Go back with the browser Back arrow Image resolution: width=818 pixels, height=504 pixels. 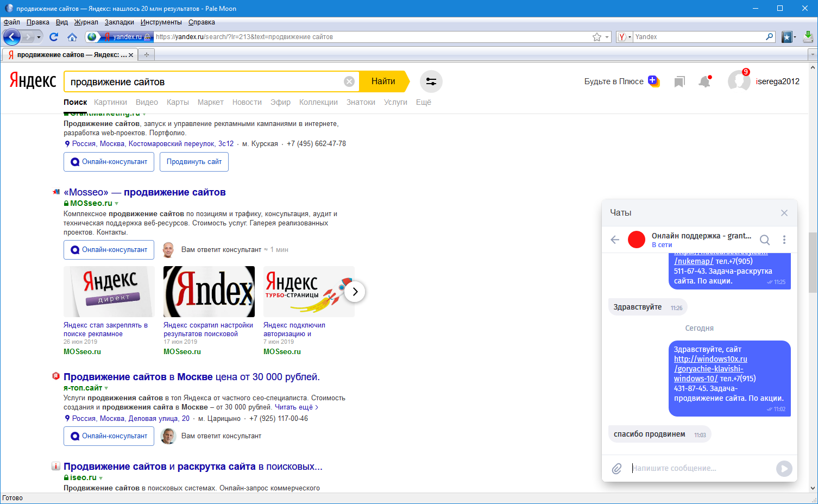12,37
